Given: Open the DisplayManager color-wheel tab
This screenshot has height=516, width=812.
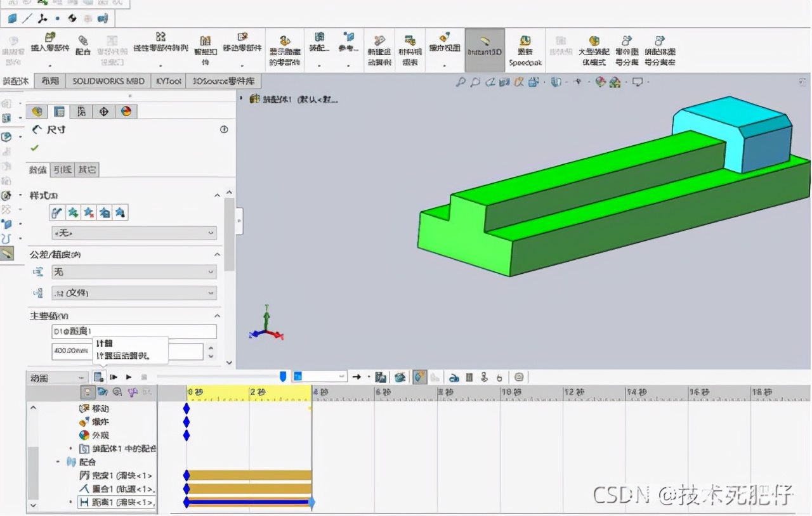Looking at the screenshot, I should tap(126, 112).
